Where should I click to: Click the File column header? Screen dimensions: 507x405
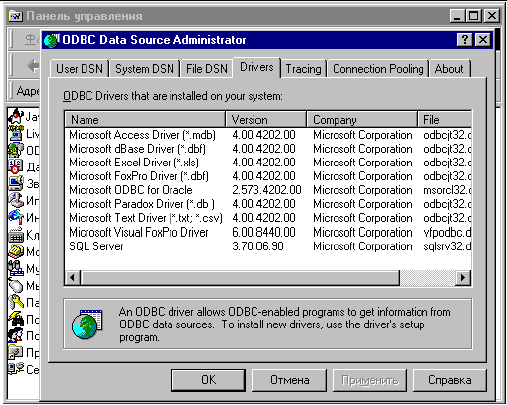point(444,119)
